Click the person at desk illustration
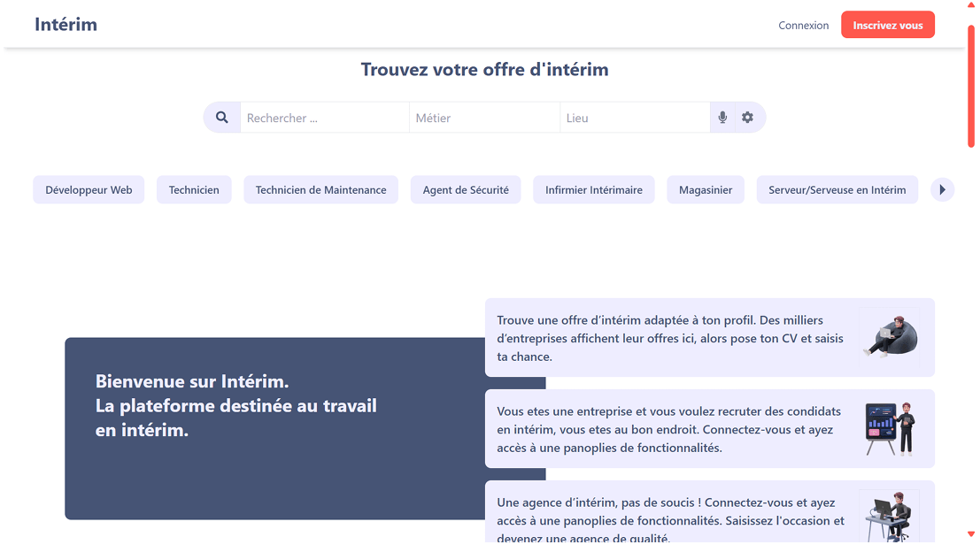The height and width of the screenshot is (560, 980). (x=890, y=516)
